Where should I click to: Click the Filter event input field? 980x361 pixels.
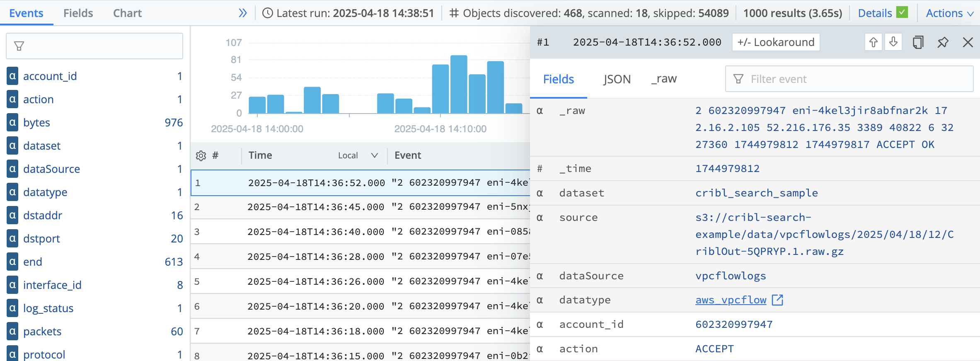854,79
